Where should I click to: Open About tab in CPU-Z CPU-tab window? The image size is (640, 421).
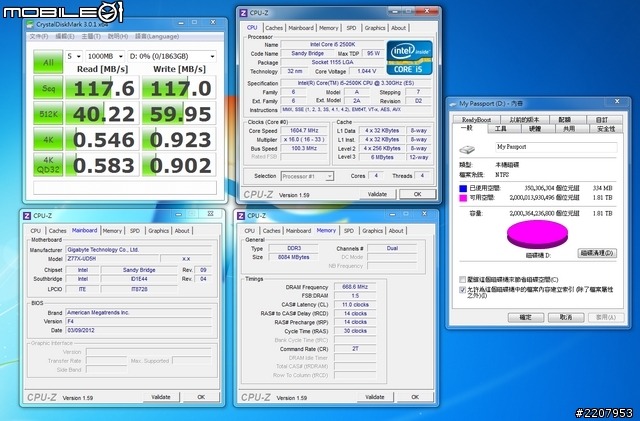[x=398, y=28]
